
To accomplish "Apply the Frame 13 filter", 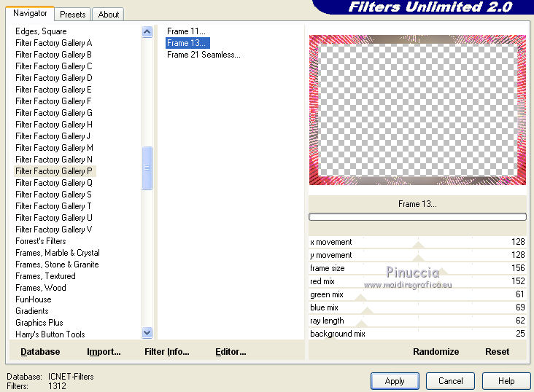I will tap(395, 381).
